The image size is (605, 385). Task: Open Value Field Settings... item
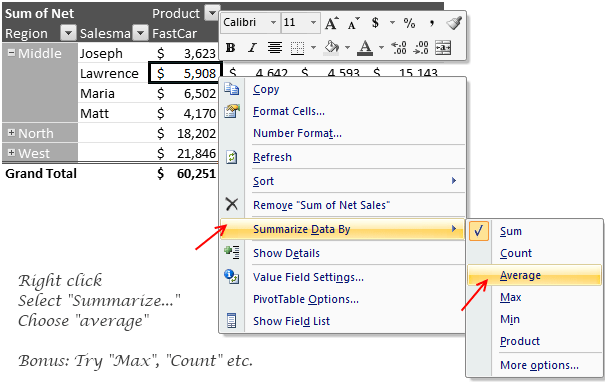[343, 277]
